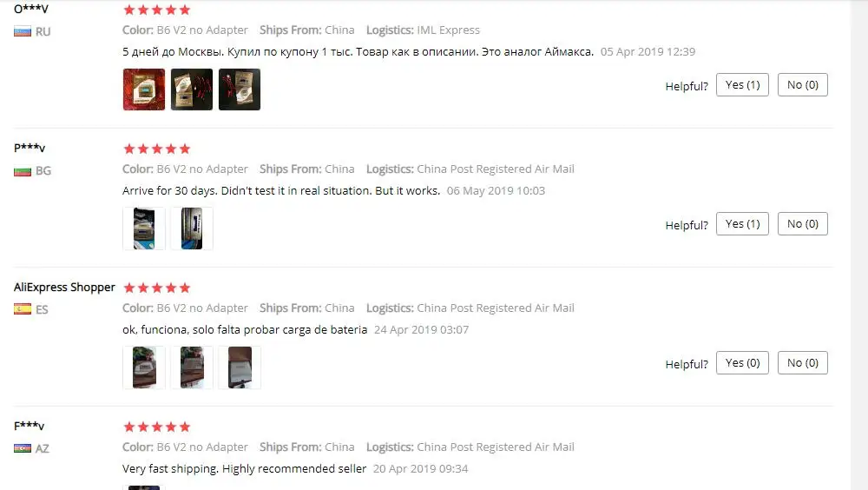868x490 pixels.
Task: Open third photo in O***v's review
Action: click(240, 89)
